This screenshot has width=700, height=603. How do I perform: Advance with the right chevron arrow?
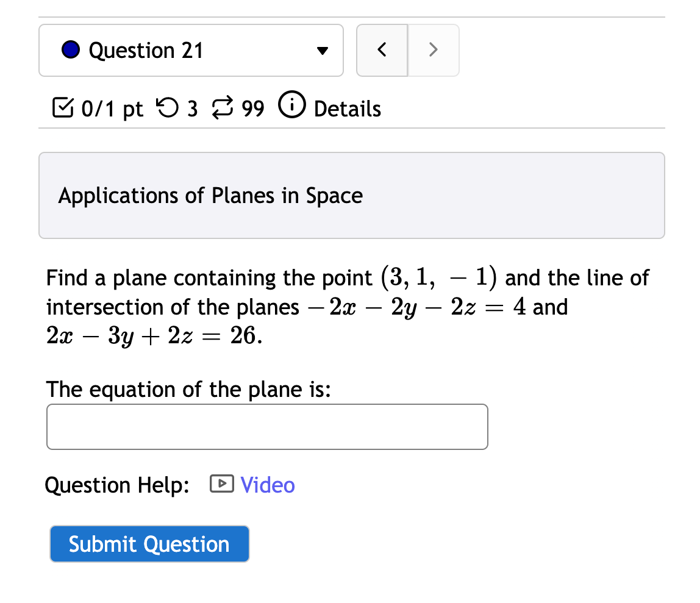tap(433, 50)
